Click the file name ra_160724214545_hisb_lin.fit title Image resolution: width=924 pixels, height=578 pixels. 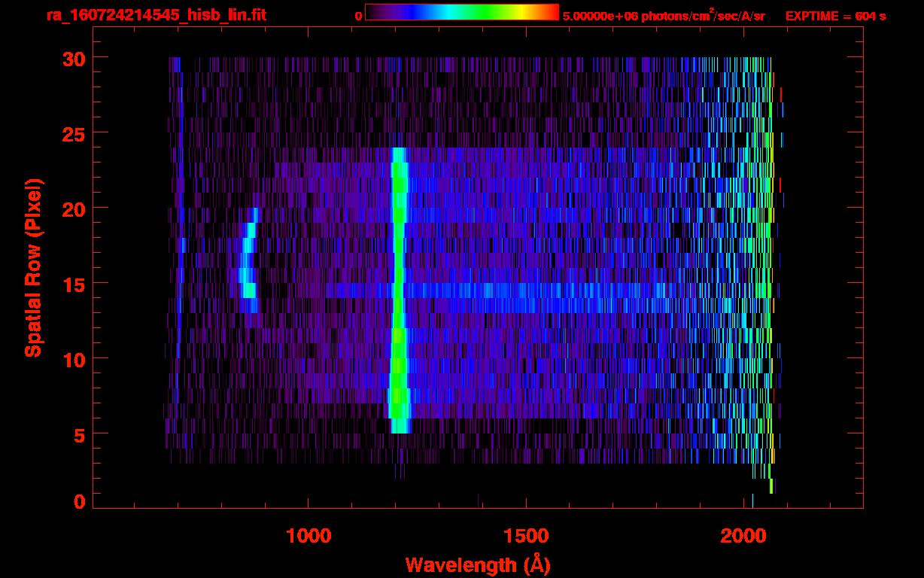click(x=155, y=15)
